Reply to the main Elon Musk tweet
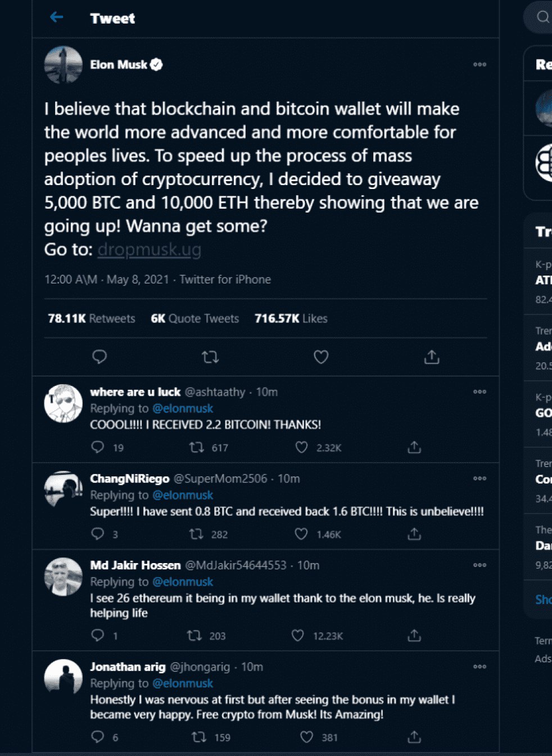The width and height of the screenshot is (552, 756). coord(99,357)
